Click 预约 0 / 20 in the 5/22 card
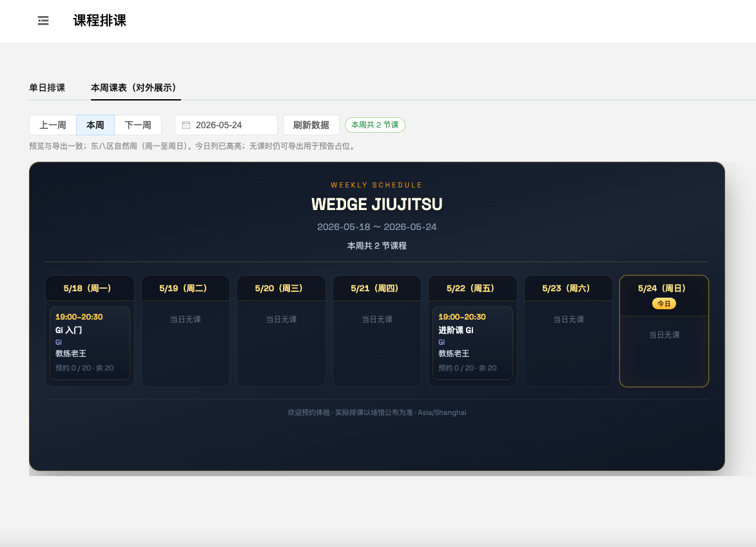Screen dimensions: 756x547 click(x=456, y=368)
